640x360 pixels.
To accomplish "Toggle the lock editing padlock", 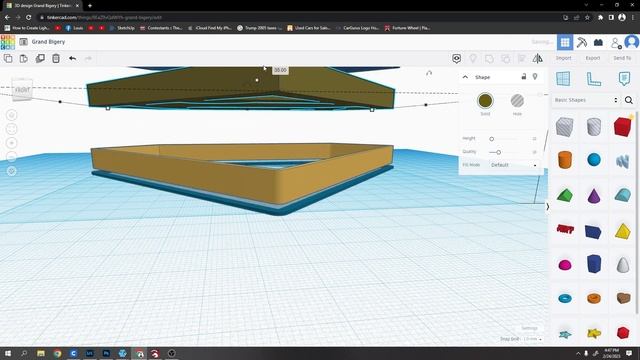I will tap(524, 77).
